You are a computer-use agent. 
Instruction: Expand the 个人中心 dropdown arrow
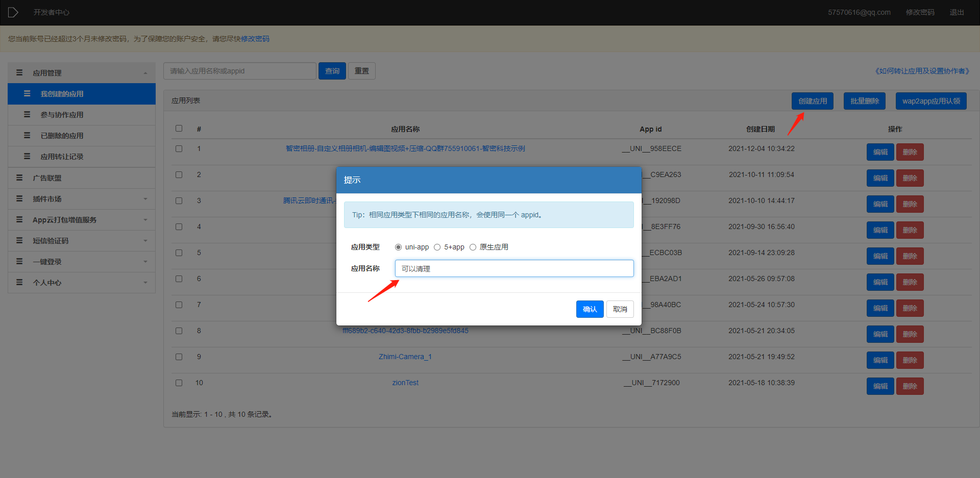pos(145,283)
